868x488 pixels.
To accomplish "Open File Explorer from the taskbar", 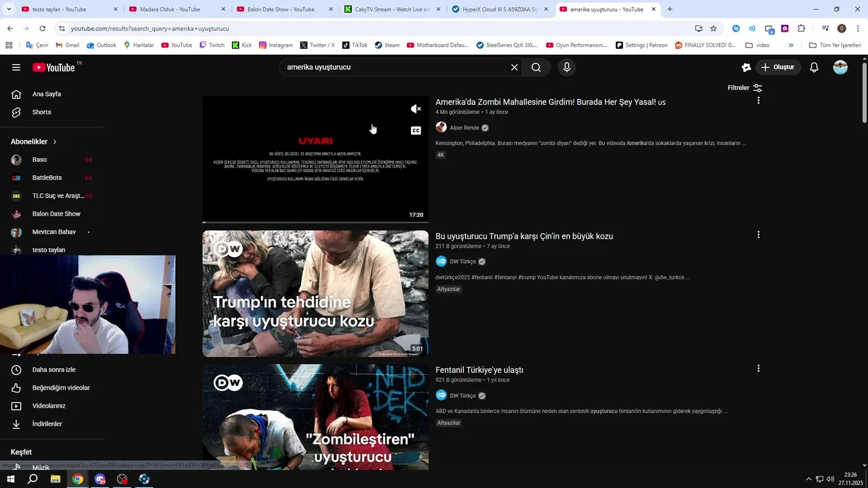I will pos(56,479).
